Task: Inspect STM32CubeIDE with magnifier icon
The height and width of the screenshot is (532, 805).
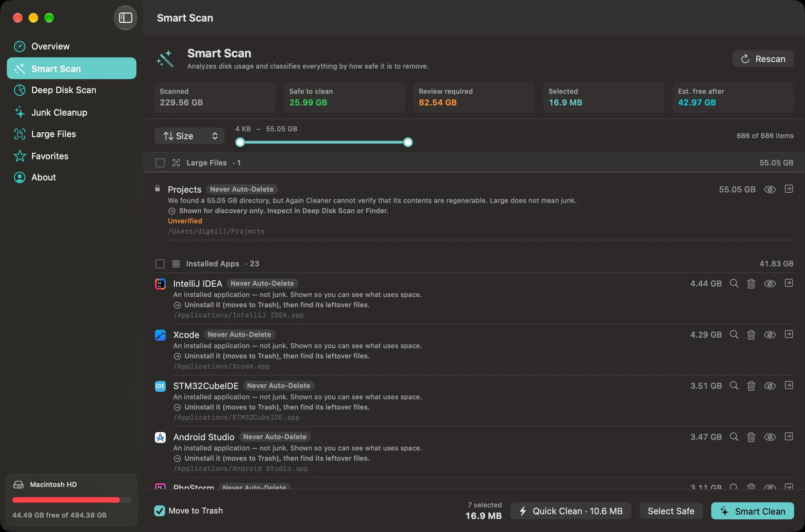Action: pyautogui.click(x=734, y=386)
